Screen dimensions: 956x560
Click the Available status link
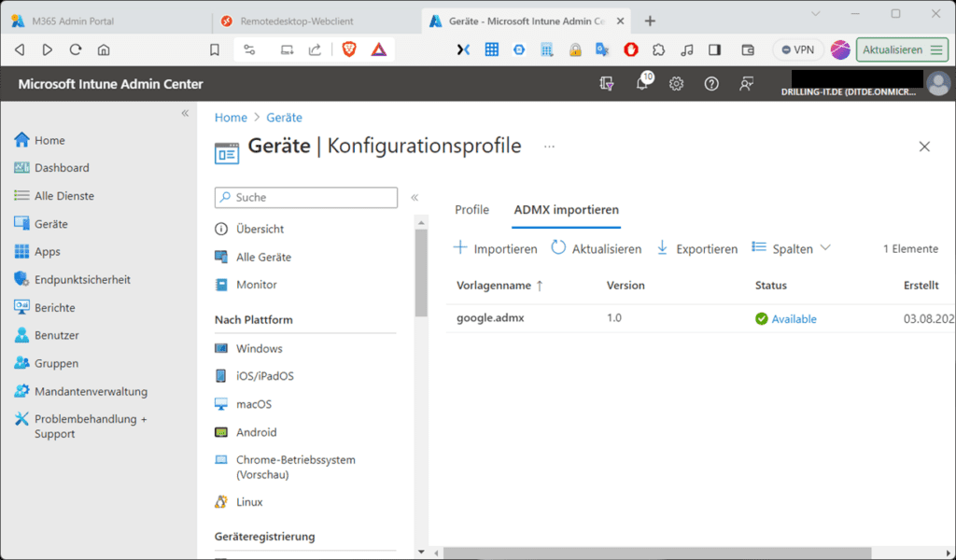coord(794,318)
